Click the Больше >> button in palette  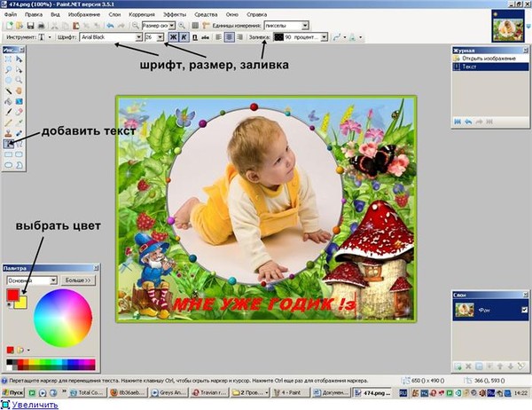78,280
